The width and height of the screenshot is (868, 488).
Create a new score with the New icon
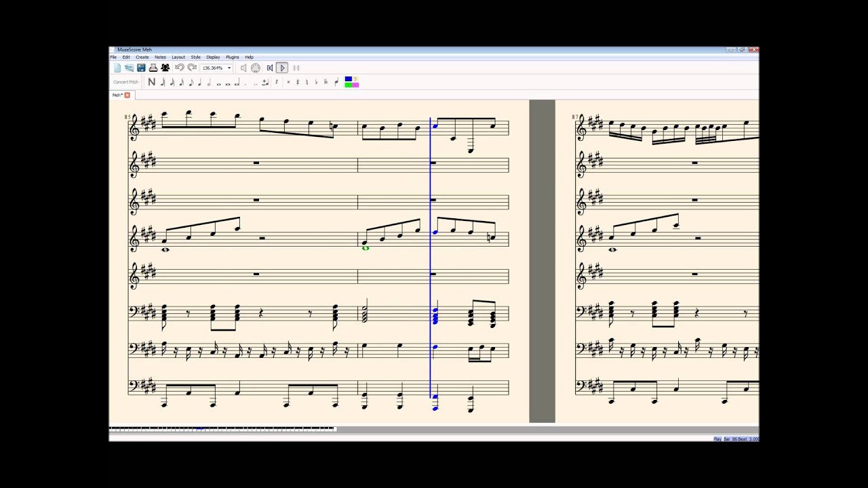pos(117,68)
